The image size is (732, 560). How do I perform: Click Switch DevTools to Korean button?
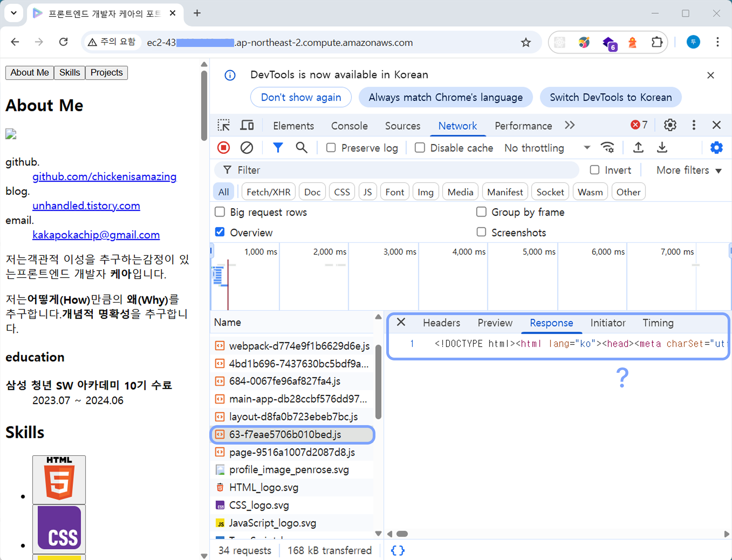pyautogui.click(x=610, y=97)
